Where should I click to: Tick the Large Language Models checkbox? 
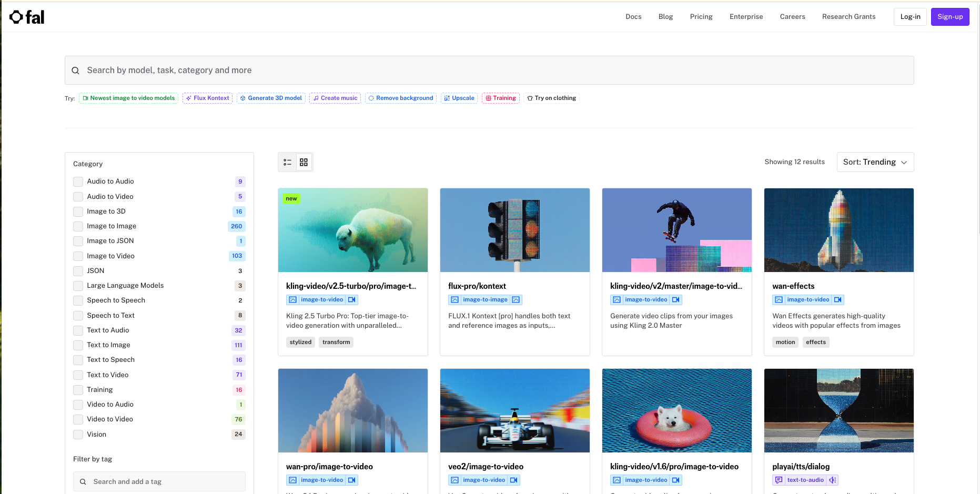tap(78, 286)
